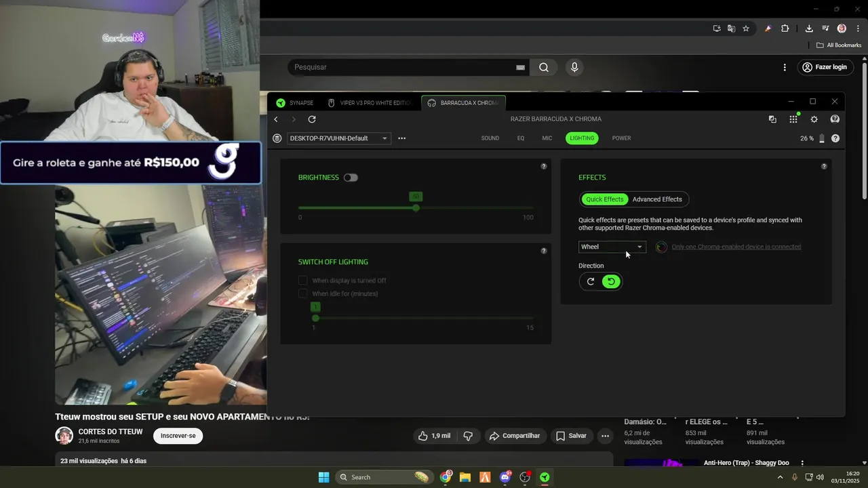Click the Inscrever-se subscribe button
This screenshot has height=488, width=868.
pyautogui.click(x=178, y=436)
